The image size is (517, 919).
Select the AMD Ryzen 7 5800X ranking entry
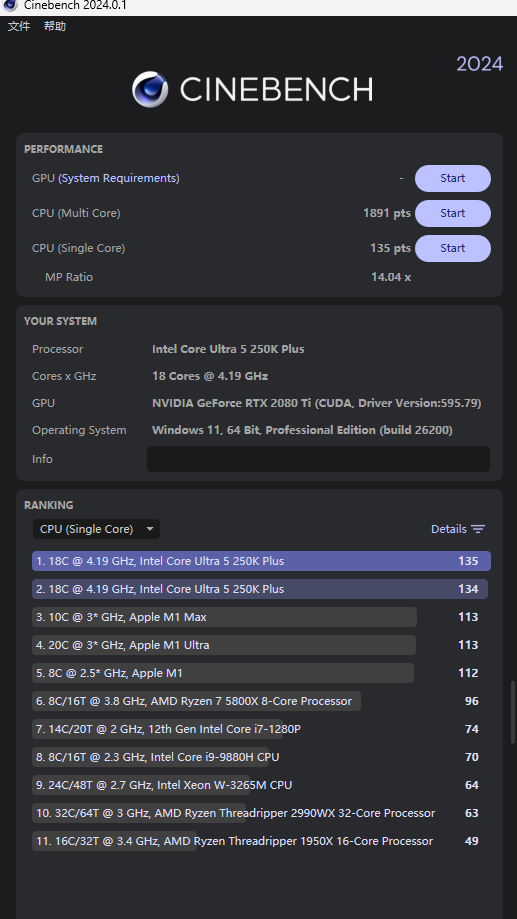pos(256,701)
